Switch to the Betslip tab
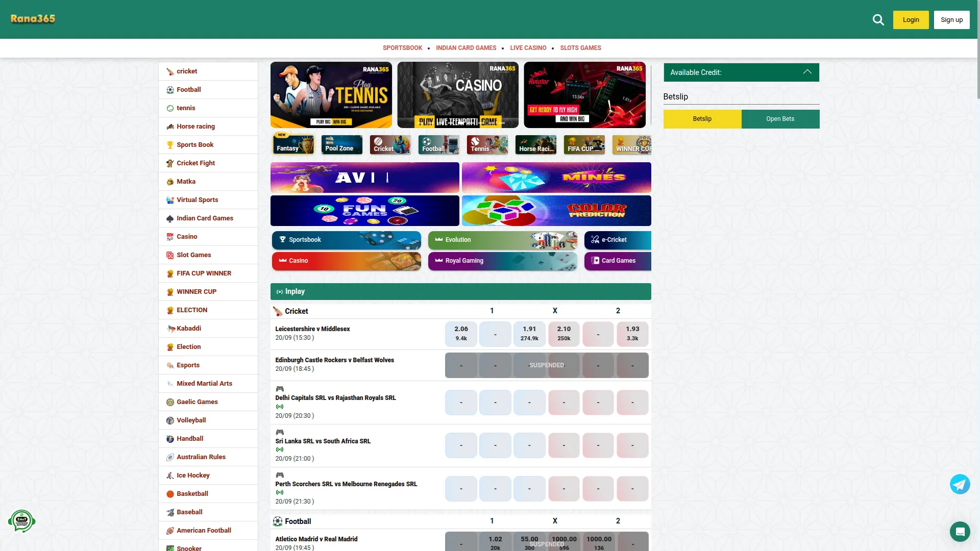Viewport: 980px width, 551px height. 702,119
